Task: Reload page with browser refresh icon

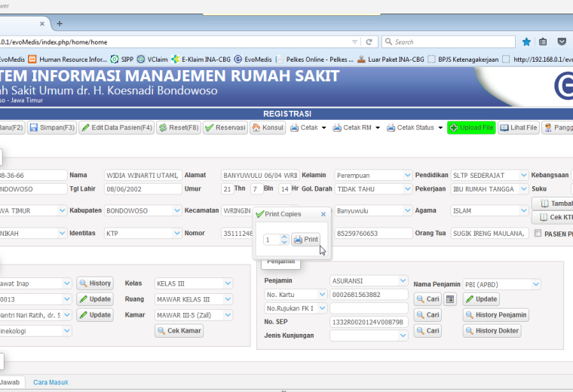Action: (x=369, y=42)
